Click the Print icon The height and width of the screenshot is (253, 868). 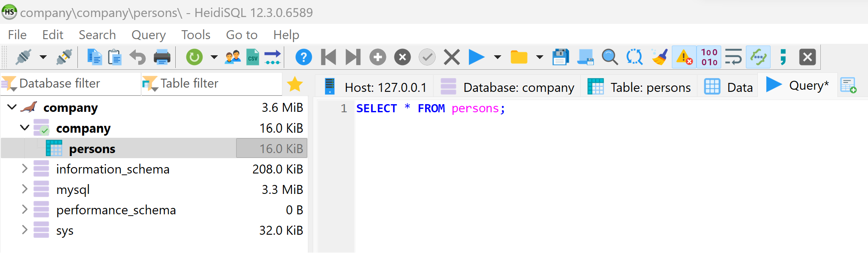click(x=162, y=57)
